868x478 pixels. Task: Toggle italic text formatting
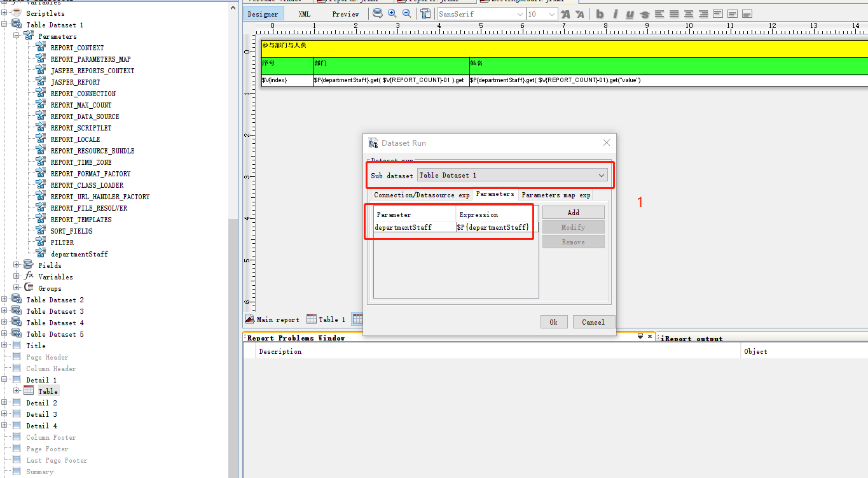(615, 14)
